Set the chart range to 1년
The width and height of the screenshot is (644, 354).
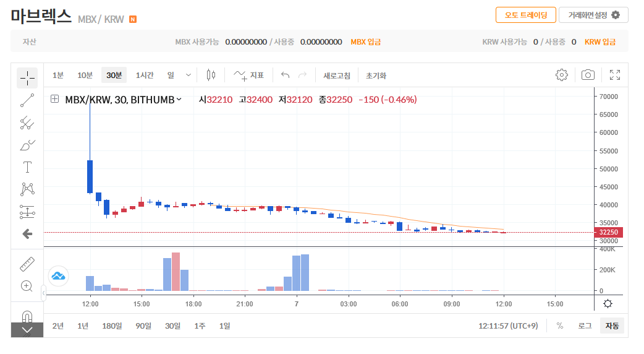pyautogui.click(x=83, y=326)
